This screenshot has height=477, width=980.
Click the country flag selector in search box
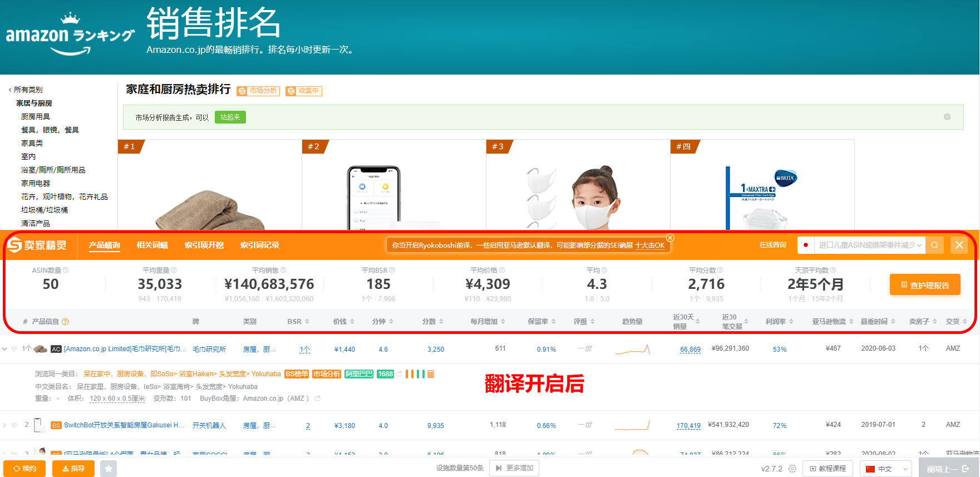pos(806,245)
